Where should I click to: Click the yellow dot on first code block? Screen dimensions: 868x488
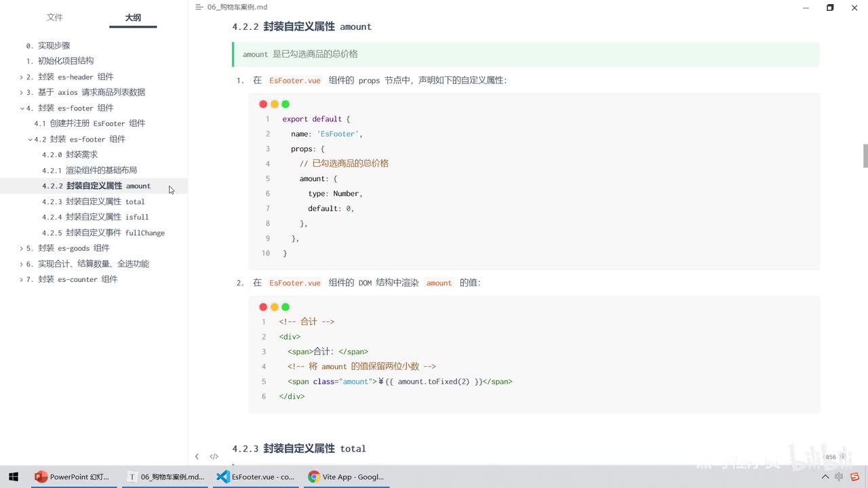pyautogui.click(x=275, y=104)
